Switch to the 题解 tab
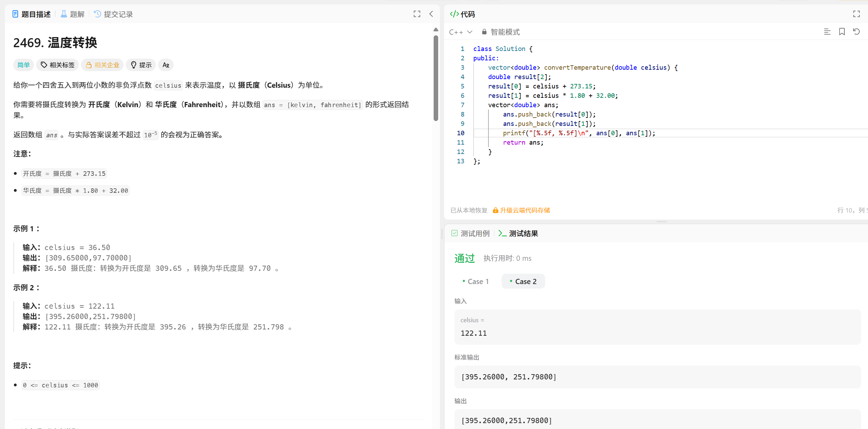 click(x=73, y=14)
